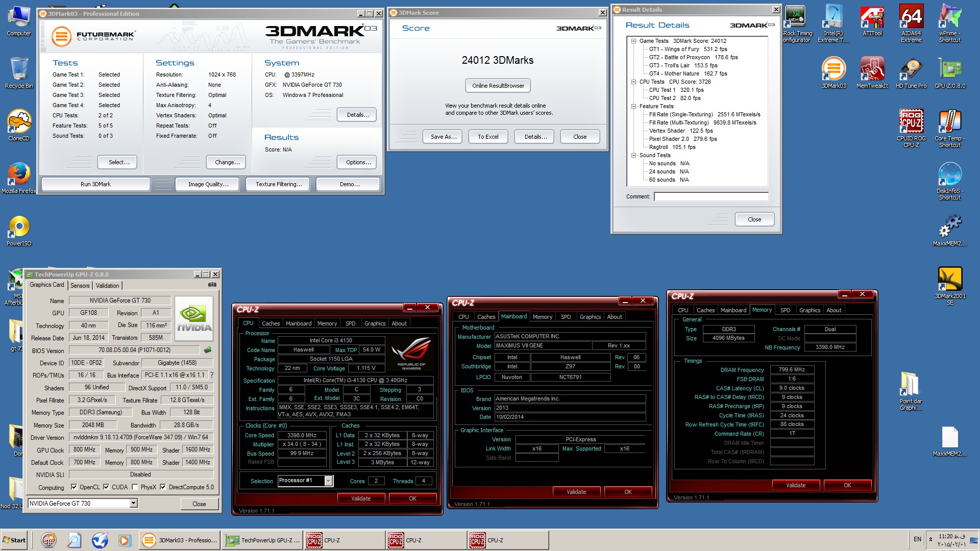980x551 pixels.
Task: Click Details... button under System
Action: [x=357, y=115]
